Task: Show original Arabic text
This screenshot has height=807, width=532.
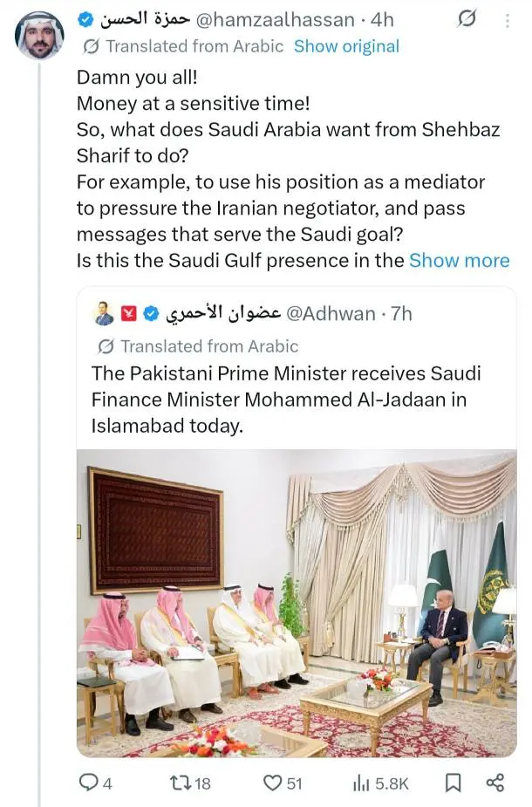Action: click(346, 46)
